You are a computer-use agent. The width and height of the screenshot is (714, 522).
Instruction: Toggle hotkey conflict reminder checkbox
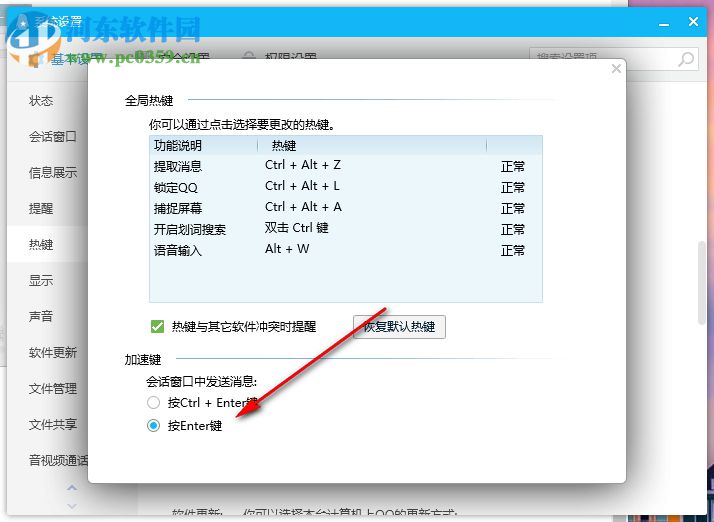[157, 326]
